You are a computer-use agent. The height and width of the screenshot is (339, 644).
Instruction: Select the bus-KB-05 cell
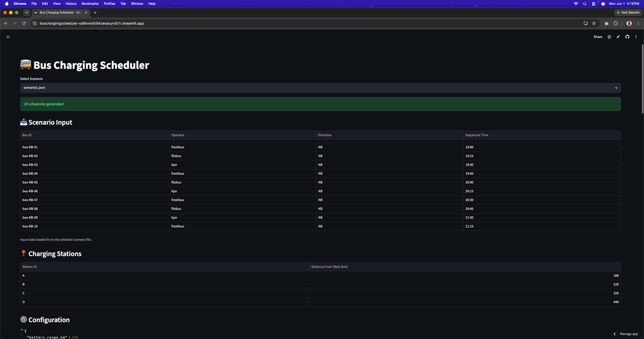pos(95,182)
